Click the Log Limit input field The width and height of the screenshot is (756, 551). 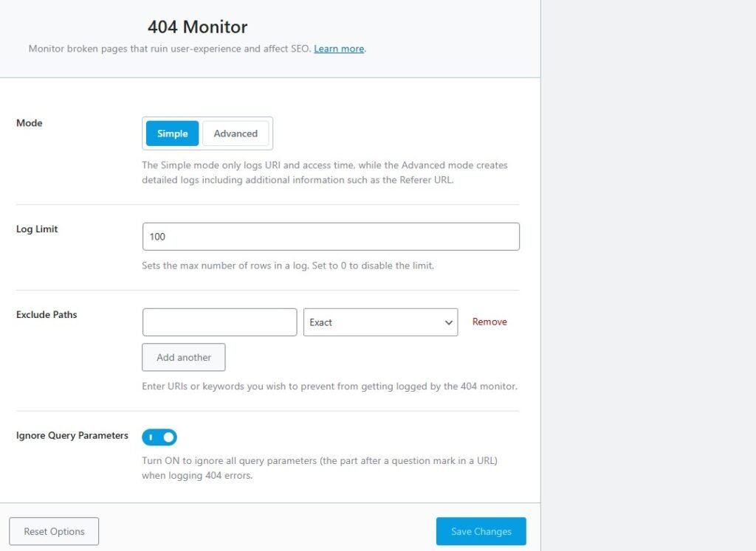tap(331, 237)
